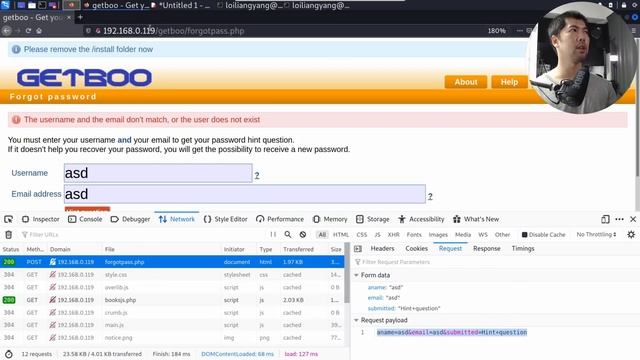
Task: Click the Username input field
Action: 158,173
